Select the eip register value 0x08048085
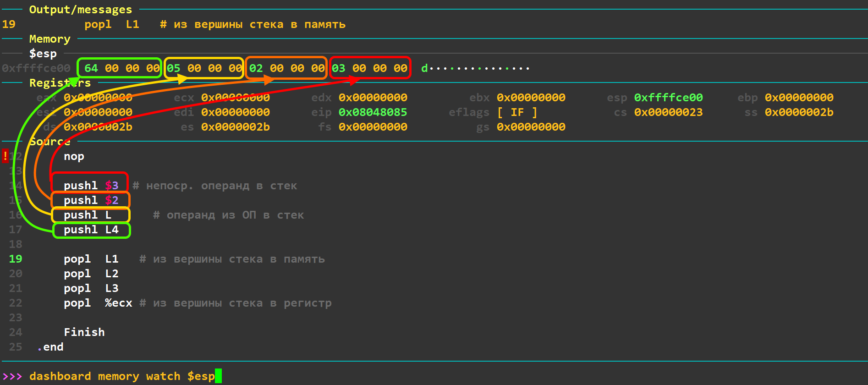This screenshot has height=385, width=868. [373, 112]
